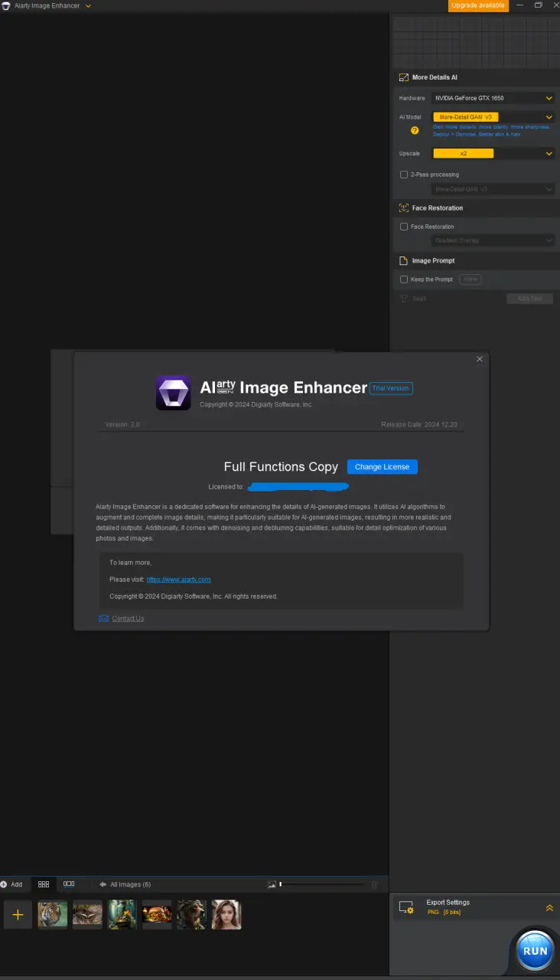Click the thumbnail size image icon

pyautogui.click(x=272, y=884)
